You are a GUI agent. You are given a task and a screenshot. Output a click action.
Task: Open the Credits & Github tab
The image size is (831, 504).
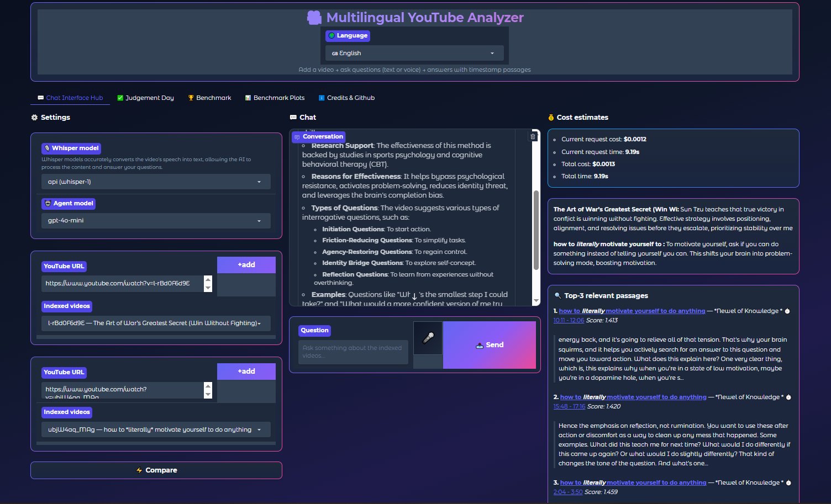346,98
